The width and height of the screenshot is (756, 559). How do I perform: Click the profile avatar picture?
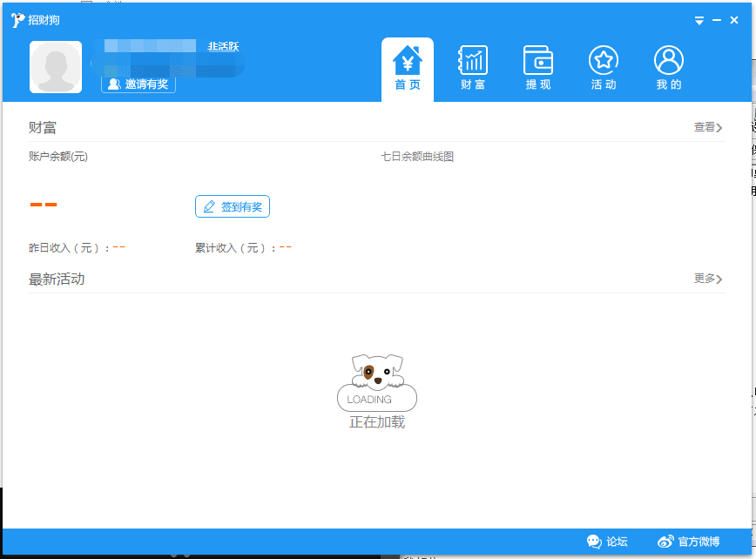pyautogui.click(x=54, y=66)
